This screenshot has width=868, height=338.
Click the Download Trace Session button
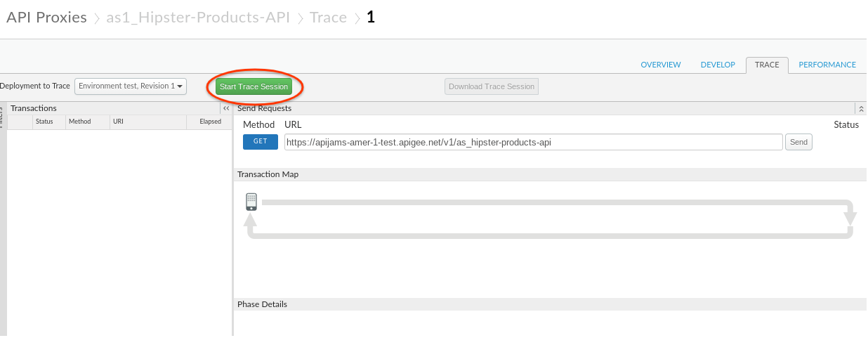coord(492,86)
